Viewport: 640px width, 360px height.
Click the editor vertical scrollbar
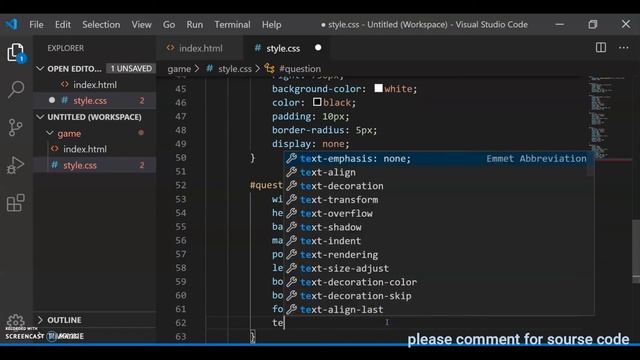coord(636,251)
